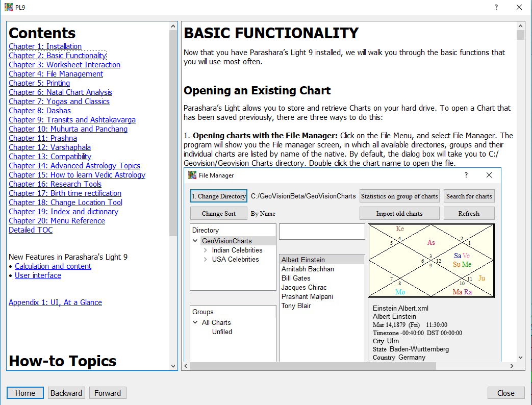Click the 1. Change Directory button image

point(219,196)
